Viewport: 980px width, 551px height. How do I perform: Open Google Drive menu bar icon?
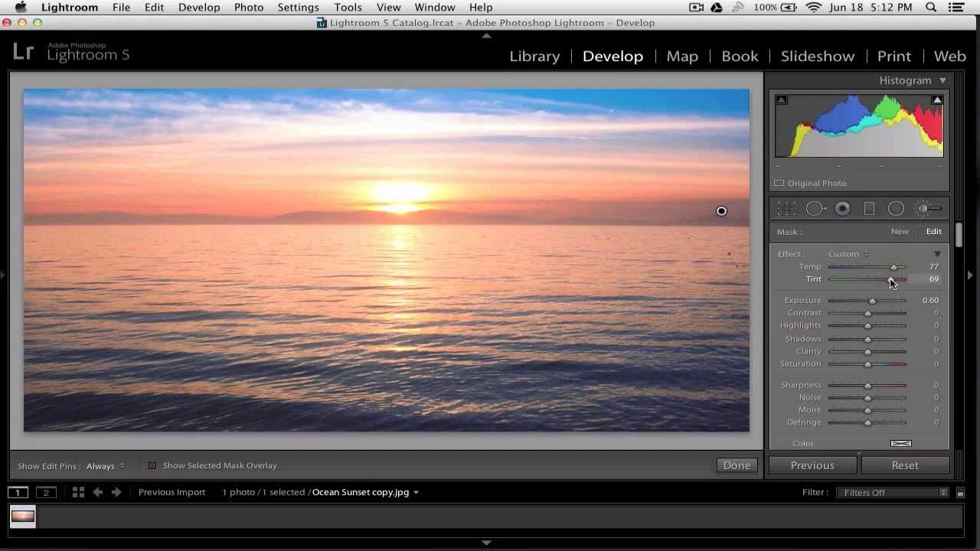(717, 8)
